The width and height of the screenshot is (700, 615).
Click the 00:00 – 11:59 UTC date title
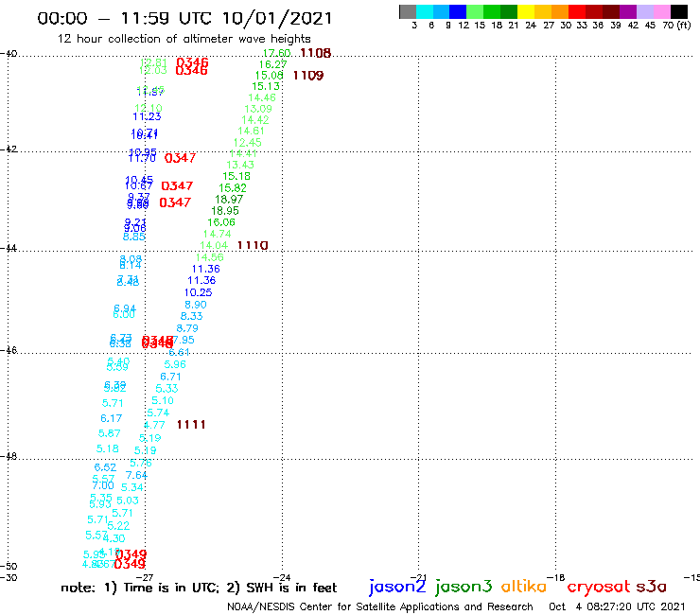coord(184,18)
